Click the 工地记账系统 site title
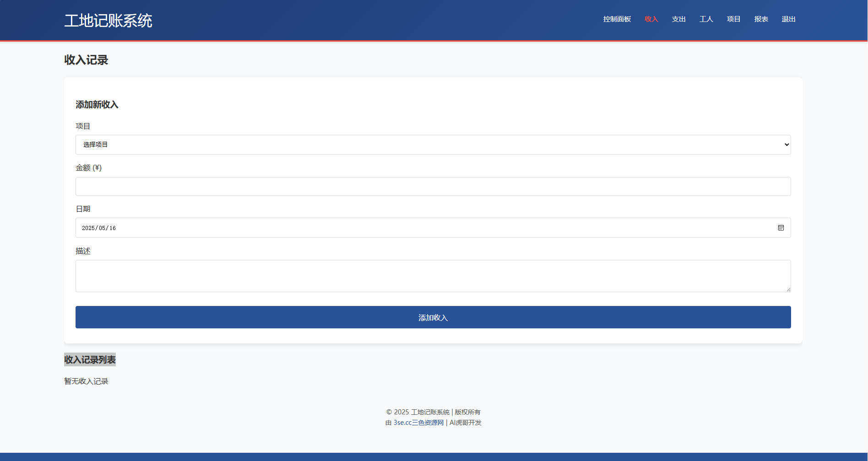 [x=108, y=21]
